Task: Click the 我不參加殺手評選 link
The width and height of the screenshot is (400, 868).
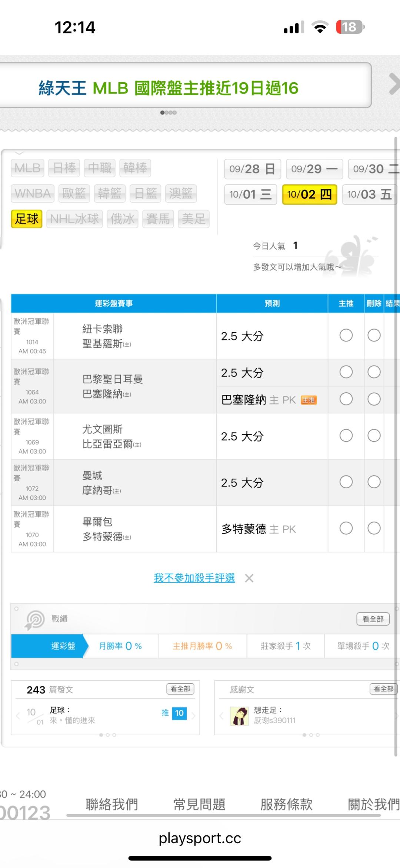Action: click(x=194, y=578)
